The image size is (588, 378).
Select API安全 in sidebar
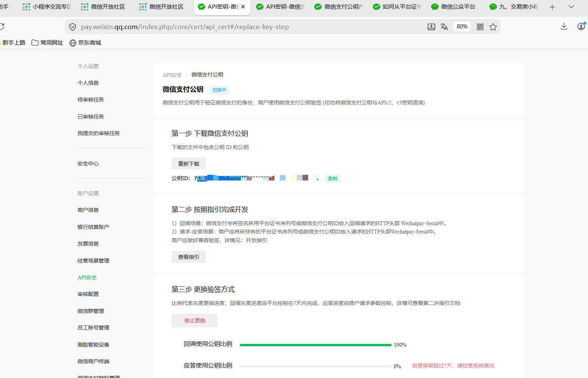(87, 277)
